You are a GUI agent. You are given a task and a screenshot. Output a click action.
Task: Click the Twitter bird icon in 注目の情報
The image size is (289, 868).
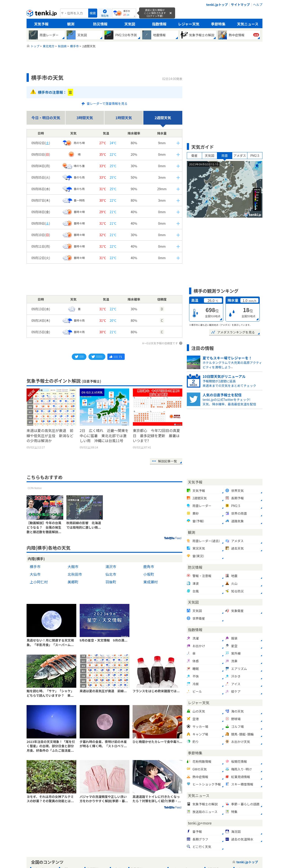point(193,399)
